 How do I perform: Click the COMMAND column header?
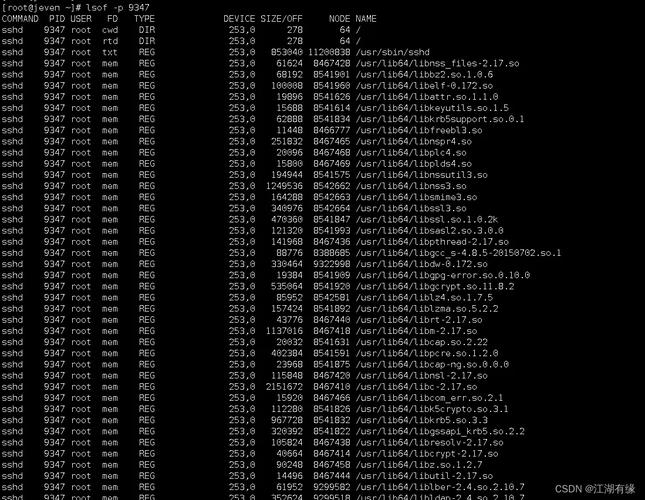click(20, 19)
